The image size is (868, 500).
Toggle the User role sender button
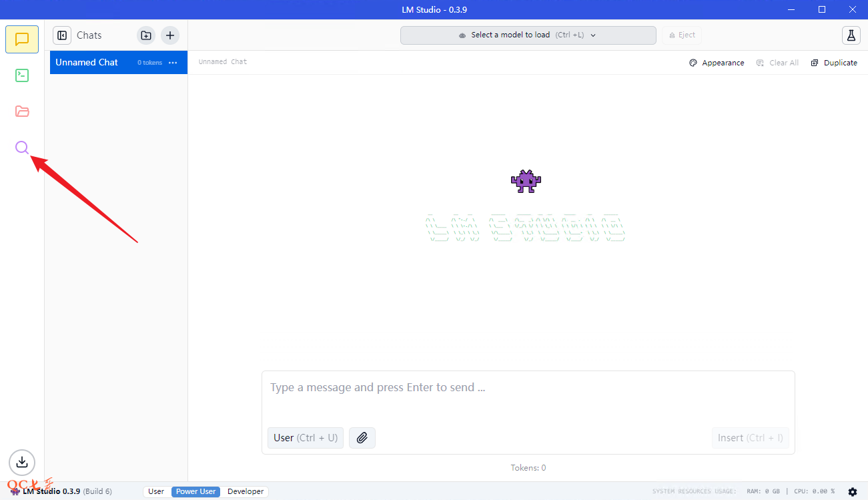click(x=305, y=438)
